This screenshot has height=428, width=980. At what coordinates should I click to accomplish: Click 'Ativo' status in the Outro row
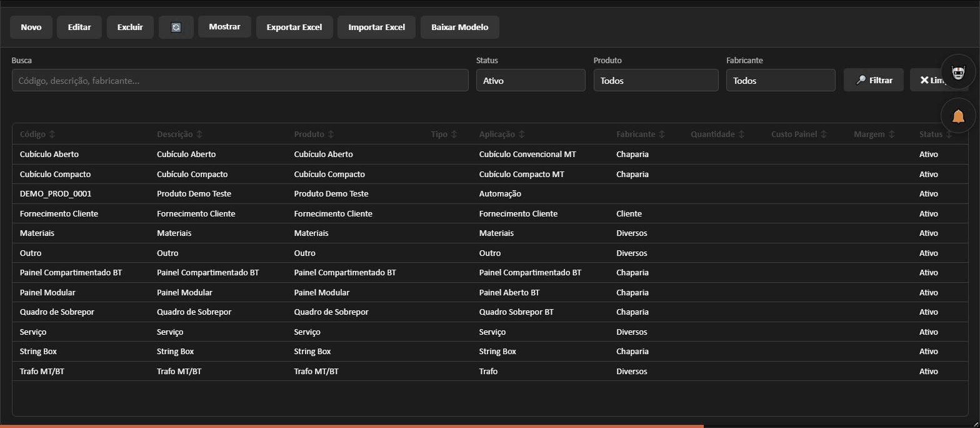[929, 253]
